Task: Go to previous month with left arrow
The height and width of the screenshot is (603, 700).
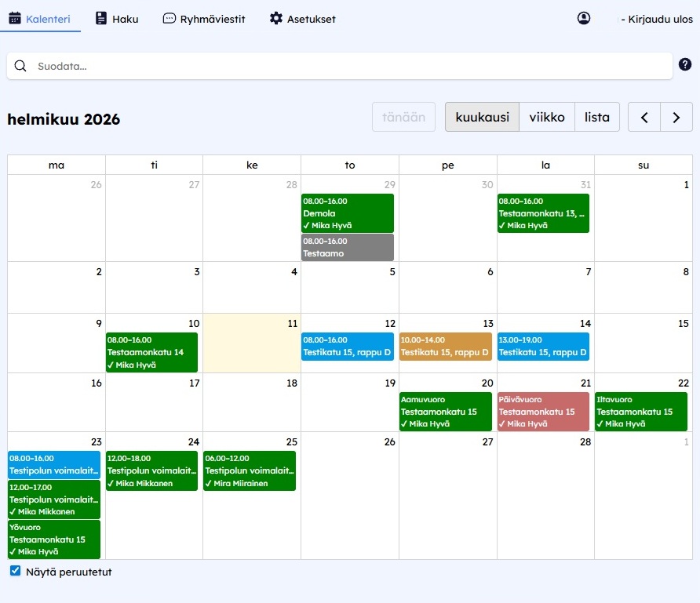Action: [x=643, y=116]
